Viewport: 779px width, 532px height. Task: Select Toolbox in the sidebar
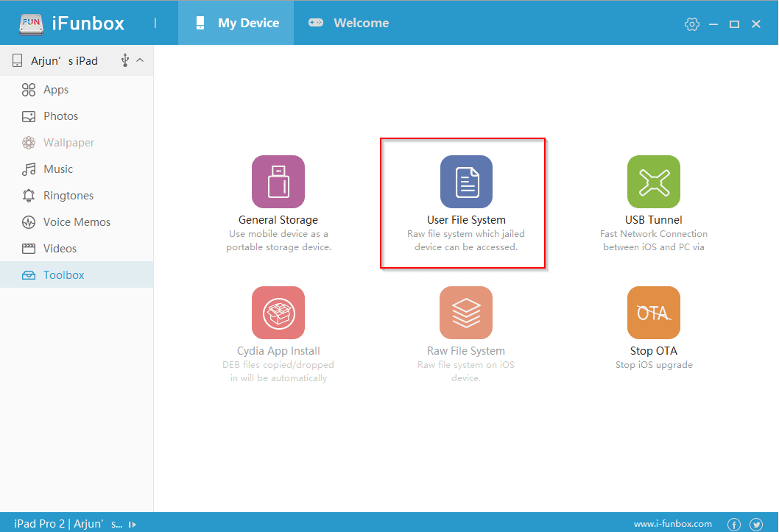point(77,275)
